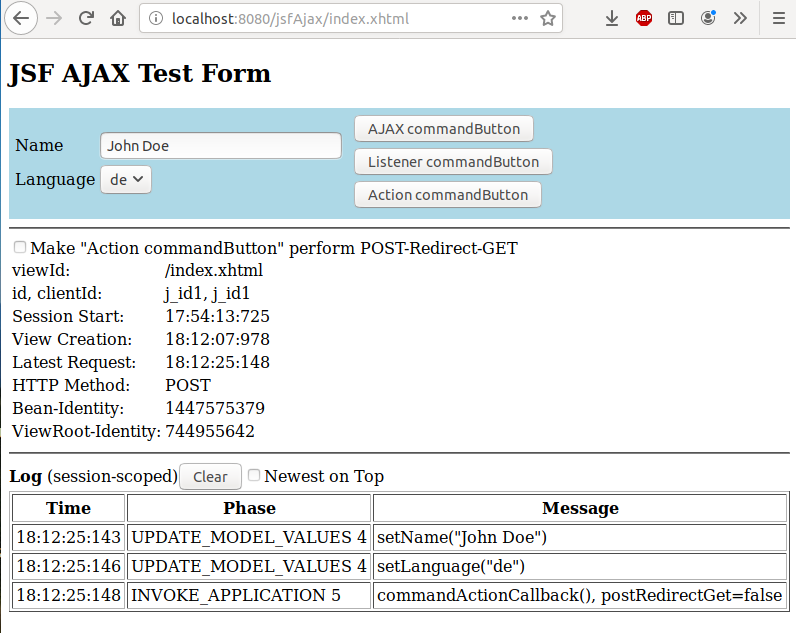Expand the toolbar overflow chevron
796x633 pixels.
pyautogui.click(x=740, y=18)
